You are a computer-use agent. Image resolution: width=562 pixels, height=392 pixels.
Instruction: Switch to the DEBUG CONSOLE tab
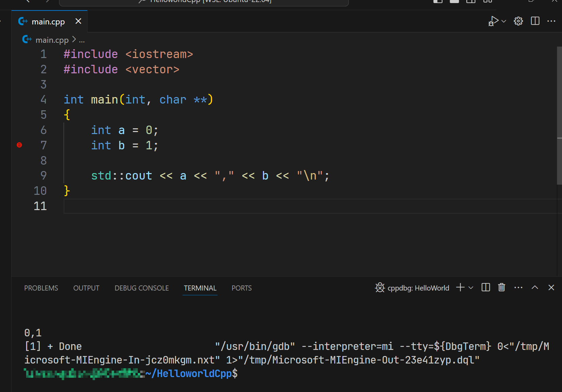(142, 288)
